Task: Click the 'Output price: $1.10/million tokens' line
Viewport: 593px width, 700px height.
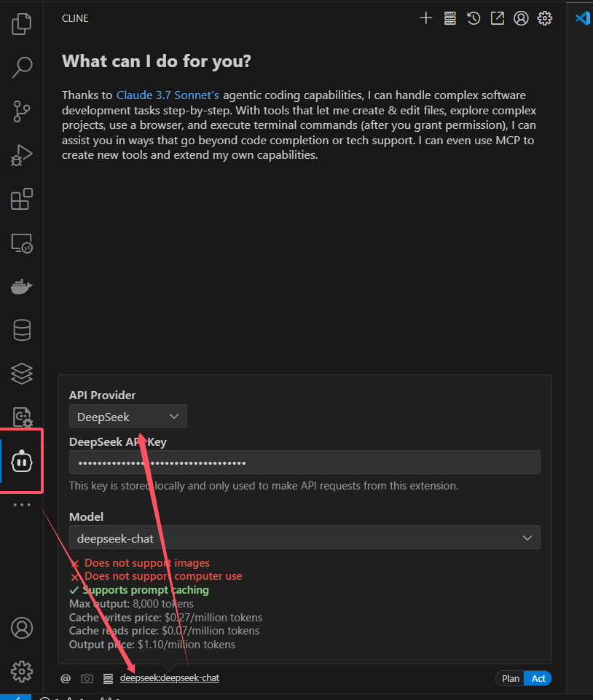Action: click(x=152, y=645)
